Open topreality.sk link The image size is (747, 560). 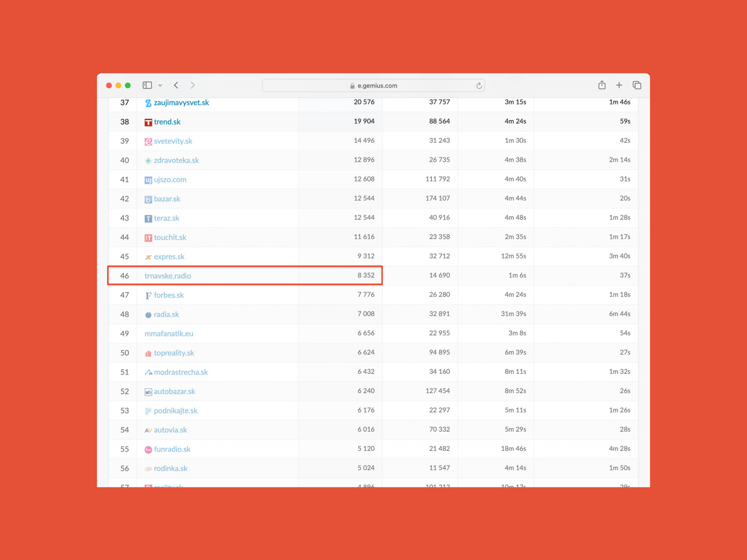point(174,353)
